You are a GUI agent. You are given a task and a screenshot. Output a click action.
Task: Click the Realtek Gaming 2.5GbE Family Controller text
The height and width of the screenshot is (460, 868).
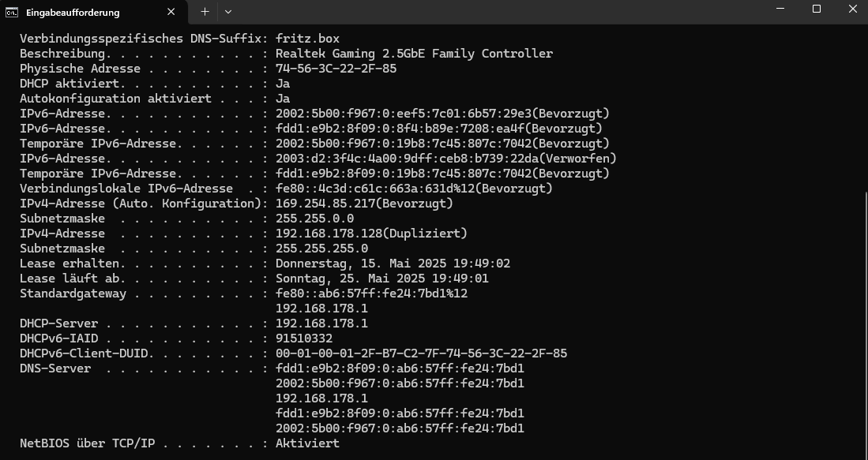pyautogui.click(x=414, y=54)
